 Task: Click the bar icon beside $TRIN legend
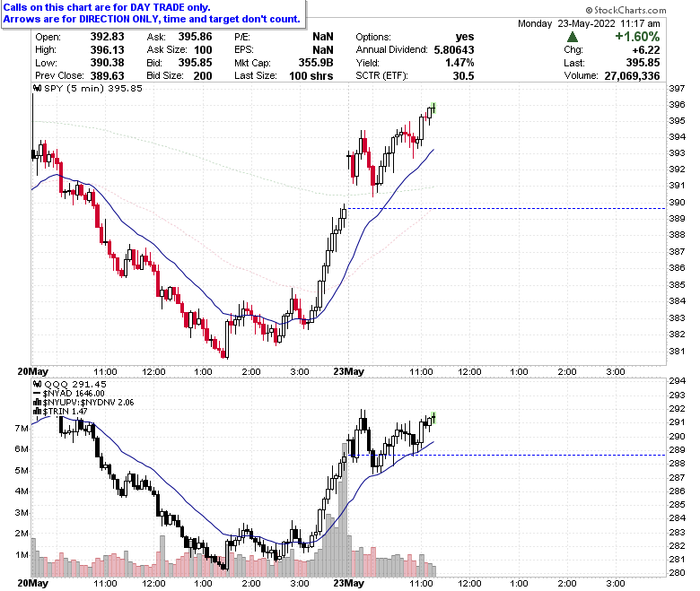tap(38, 412)
